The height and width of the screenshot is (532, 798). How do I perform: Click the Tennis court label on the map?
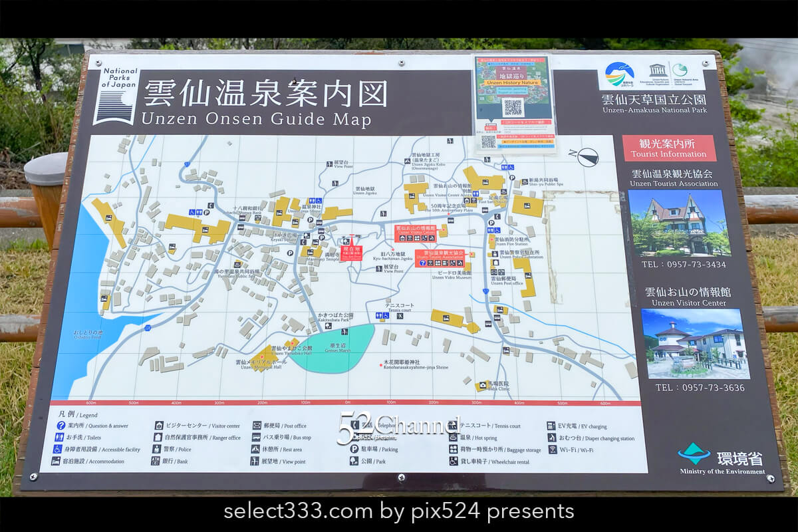click(x=398, y=308)
